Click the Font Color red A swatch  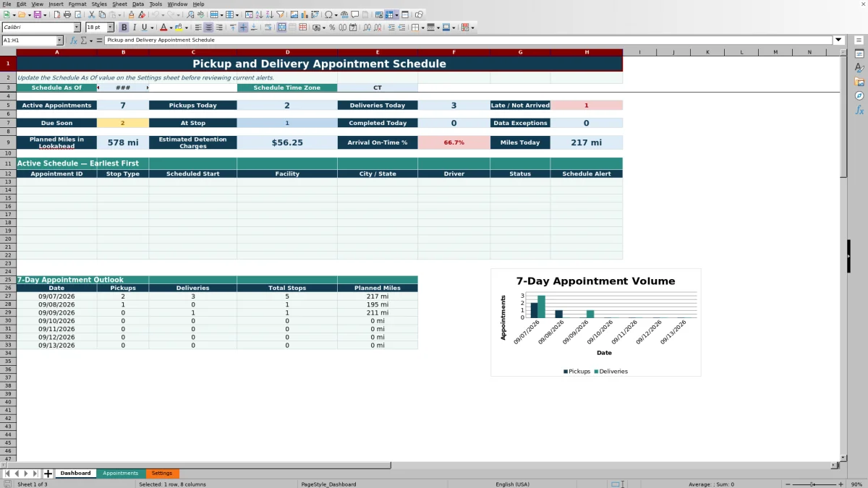[x=163, y=27]
